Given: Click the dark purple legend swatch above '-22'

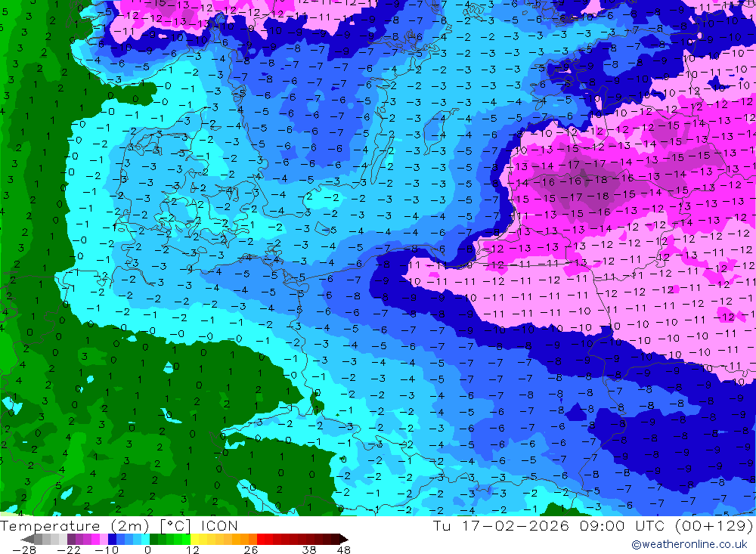Looking at the screenshot, I should (x=71, y=539).
